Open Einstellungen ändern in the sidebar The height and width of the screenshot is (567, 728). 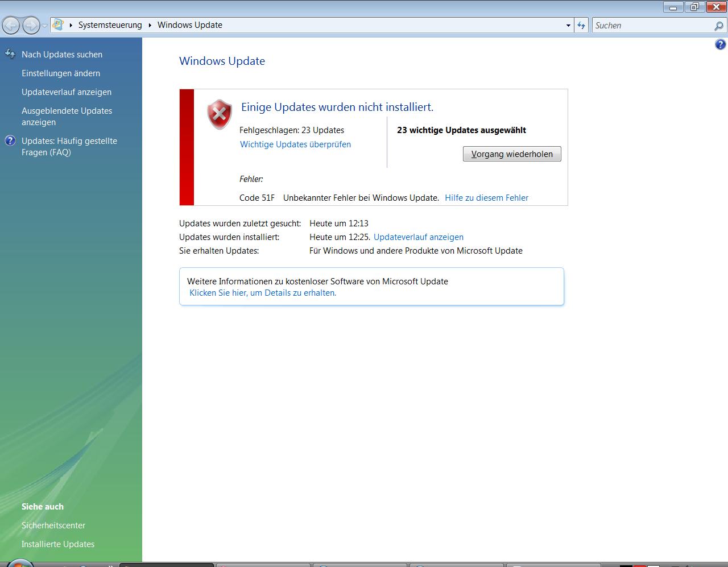61,73
